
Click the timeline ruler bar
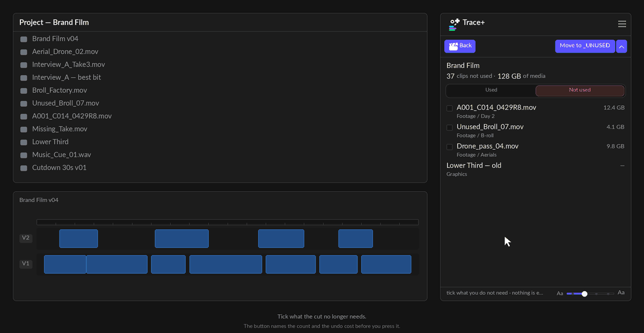coord(228,222)
